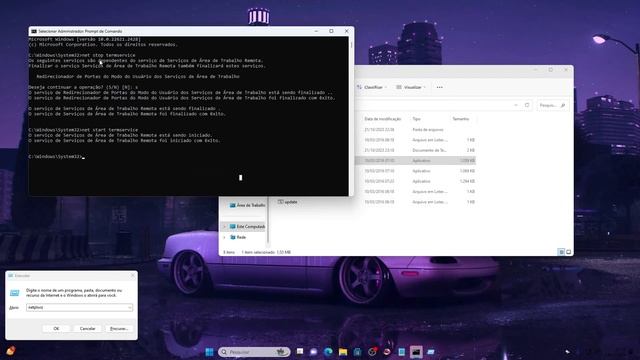Click Procurar... in the Executar dialog
This screenshot has height=360, width=640.
coord(119,329)
